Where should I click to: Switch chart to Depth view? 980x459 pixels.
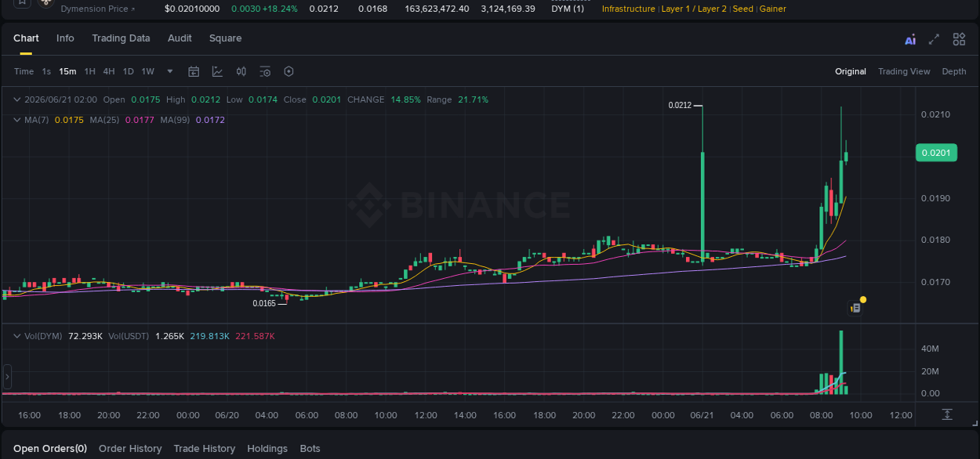954,71
